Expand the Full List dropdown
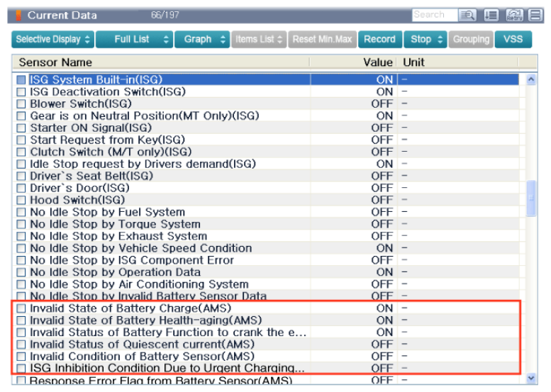Viewport: 551px width, 392px height. 134,39
